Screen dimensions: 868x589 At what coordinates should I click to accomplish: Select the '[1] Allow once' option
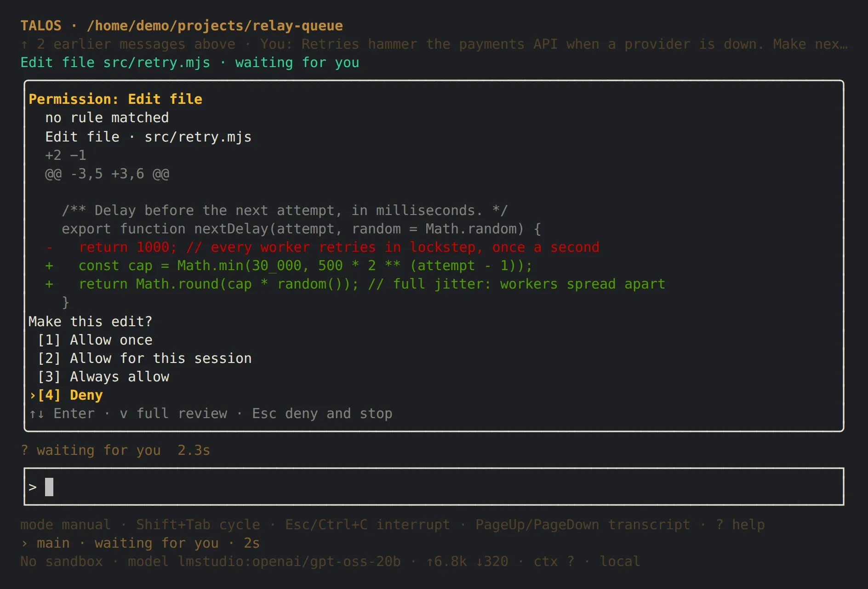tap(95, 340)
